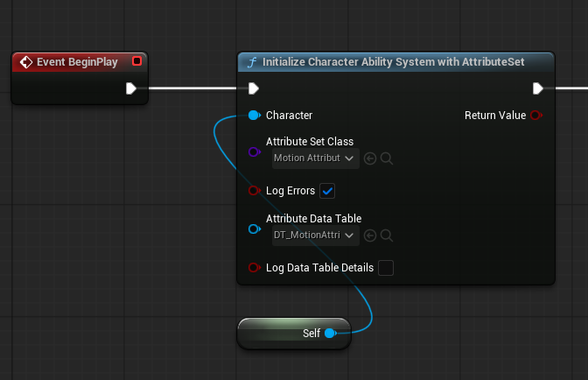Browse to DT_MotionAttri data table asset
This screenshot has height=380, width=588.
[x=386, y=236]
